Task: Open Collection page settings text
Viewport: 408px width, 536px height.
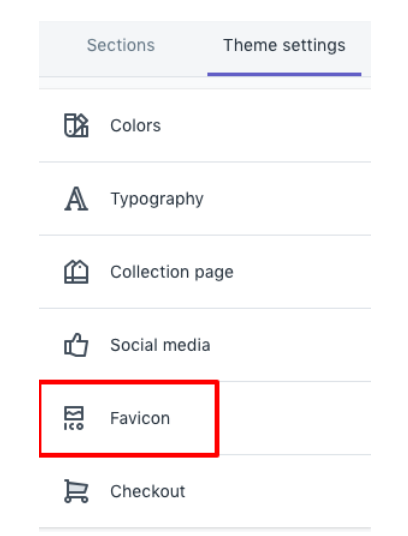Action: 172,272
